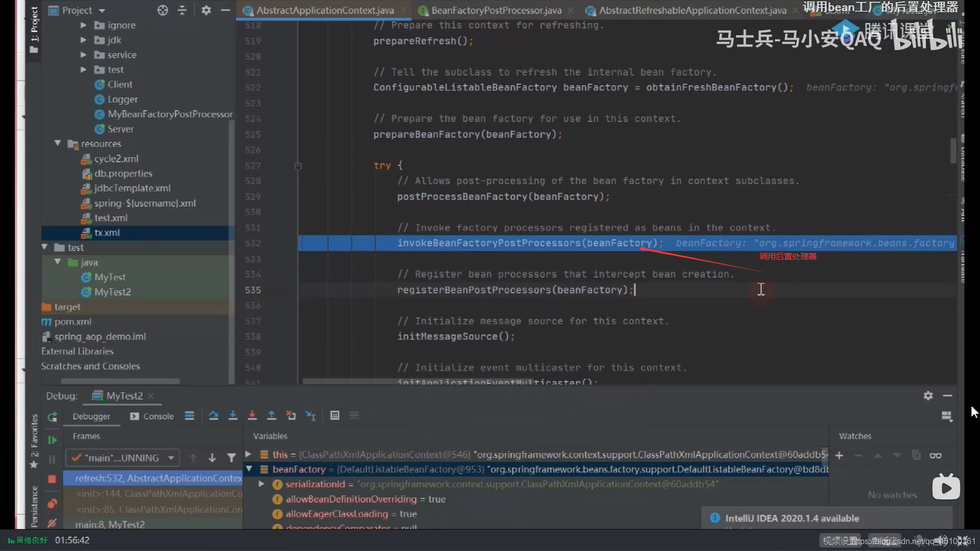Toggle Mute Breakpoints icon
Image resolution: width=980 pixels, height=551 pixels.
pos(52,523)
